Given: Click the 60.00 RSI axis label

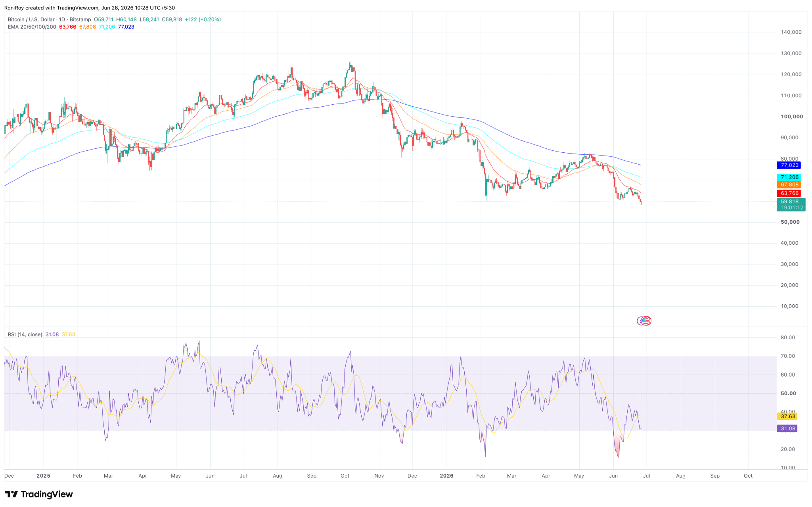Looking at the screenshot, I should pos(788,374).
